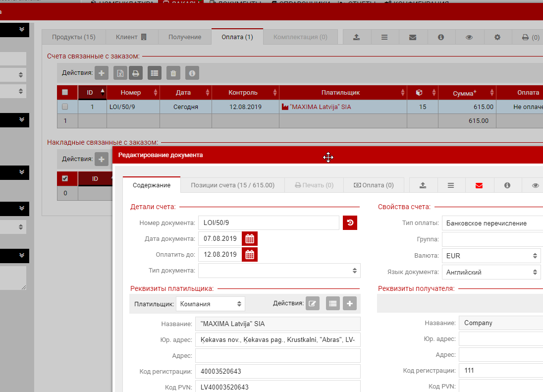The width and height of the screenshot is (543, 392).
Task: Tick the checkbox for invoice LOI/50/9
Action: [65, 107]
